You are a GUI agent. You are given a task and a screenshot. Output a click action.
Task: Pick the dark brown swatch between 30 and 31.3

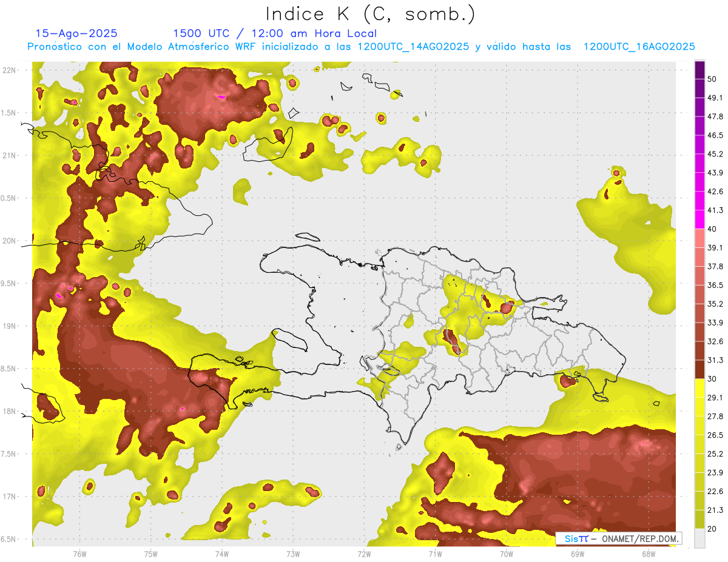699,369
